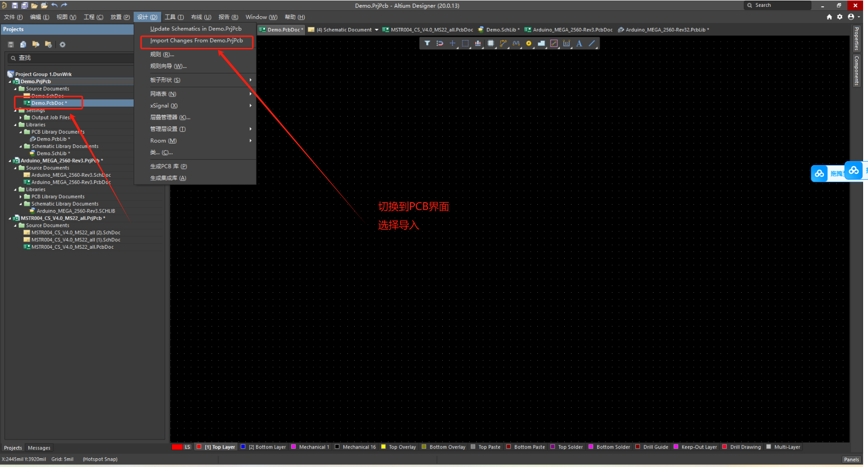
Task: Open the Snap Options magnet tool
Action: [440, 43]
